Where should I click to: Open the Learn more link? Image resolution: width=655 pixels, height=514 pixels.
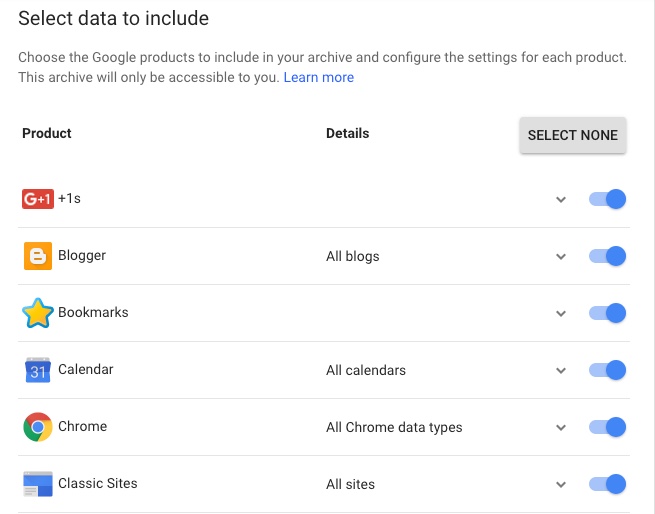point(319,77)
